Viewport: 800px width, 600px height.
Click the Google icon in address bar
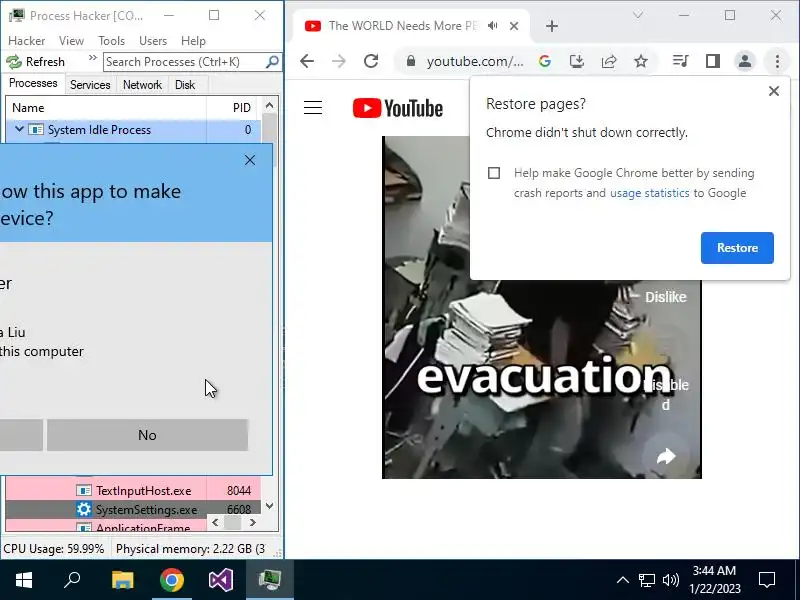coord(544,61)
